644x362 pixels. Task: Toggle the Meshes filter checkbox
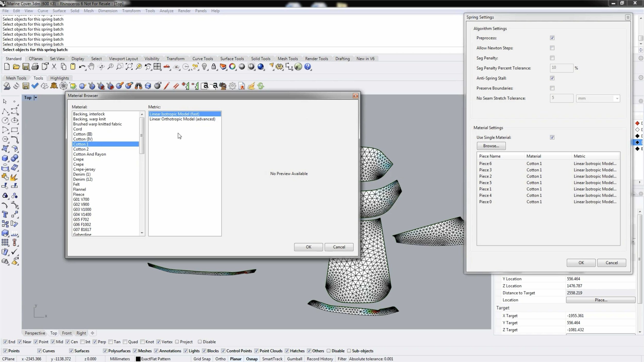click(x=135, y=351)
